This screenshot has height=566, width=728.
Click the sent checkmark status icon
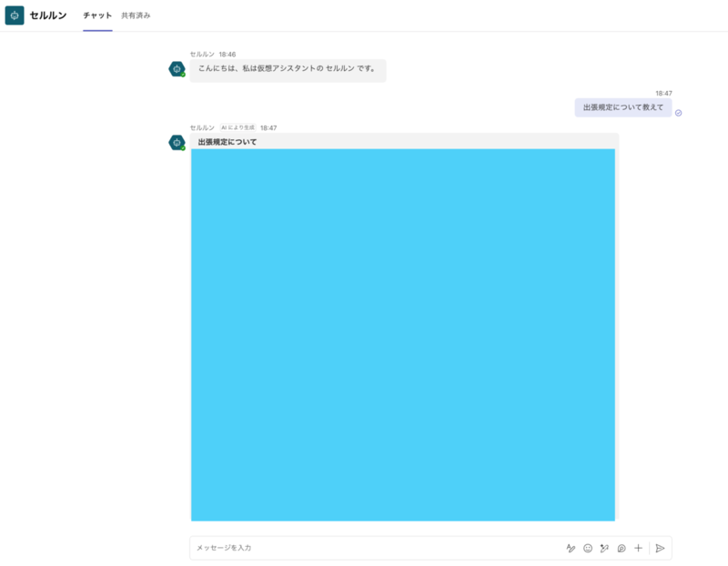point(678,113)
